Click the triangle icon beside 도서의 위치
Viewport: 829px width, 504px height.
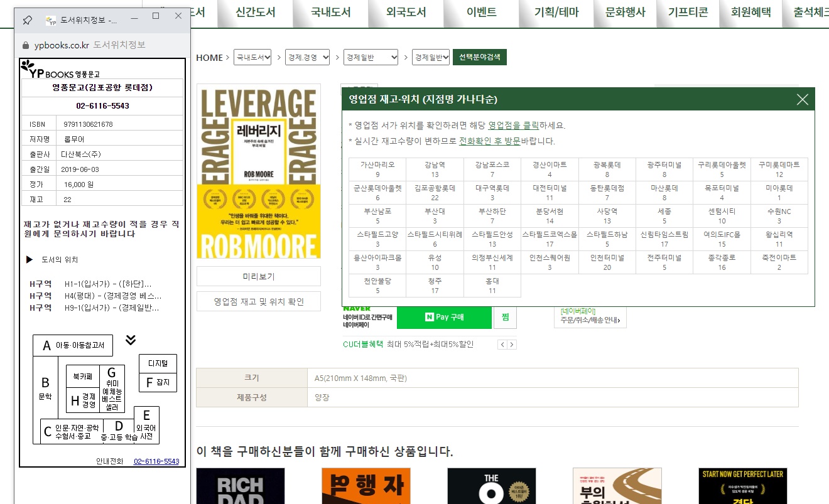29,259
